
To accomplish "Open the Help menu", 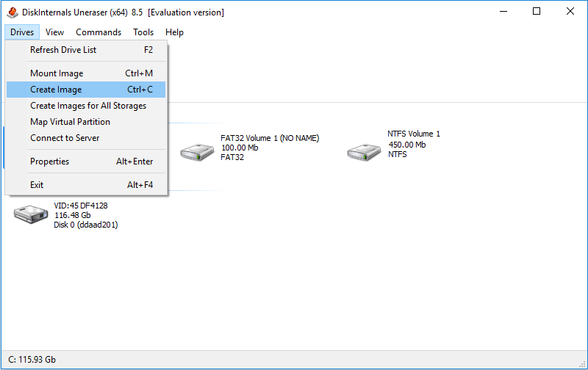I will [174, 32].
